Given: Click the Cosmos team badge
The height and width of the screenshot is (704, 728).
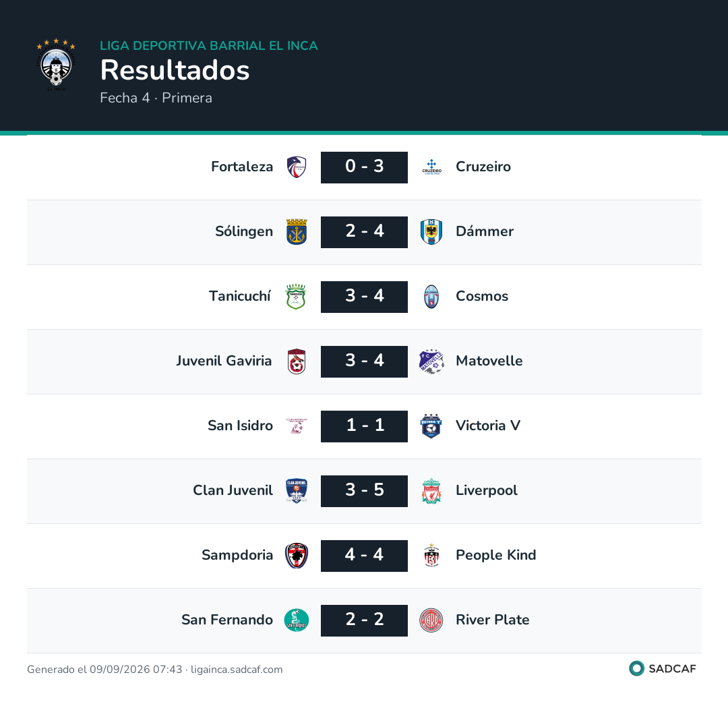Looking at the screenshot, I should 431,297.
